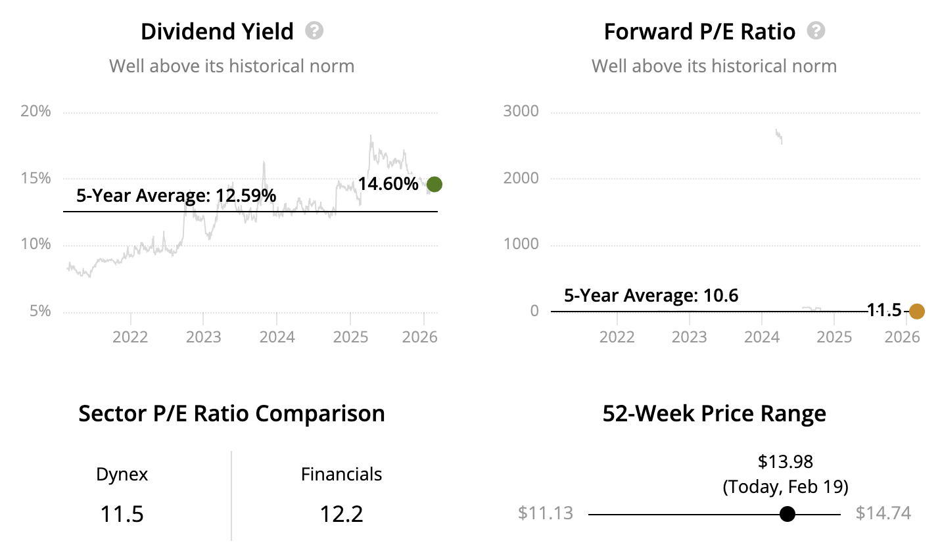The image size is (940, 560).
Task: Click the Forward P/E Ratio help icon
Action: 816,31
